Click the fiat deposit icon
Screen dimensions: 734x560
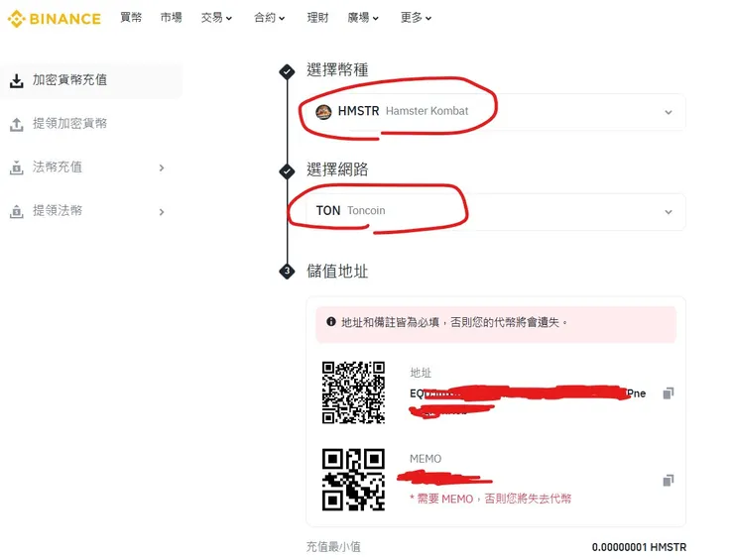(17, 168)
